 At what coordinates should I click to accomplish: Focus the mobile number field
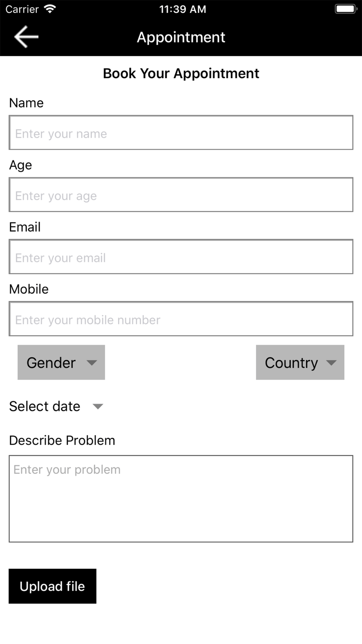click(181, 319)
